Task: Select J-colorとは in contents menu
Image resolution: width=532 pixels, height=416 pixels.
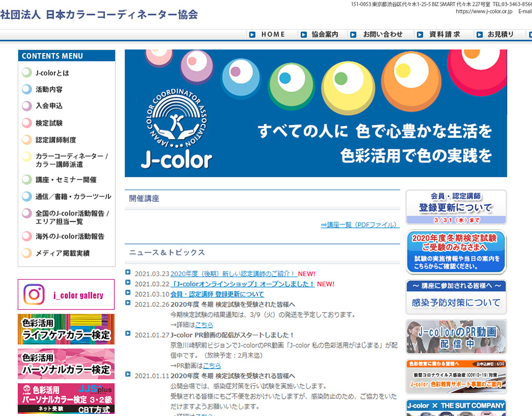Action: tap(52, 73)
